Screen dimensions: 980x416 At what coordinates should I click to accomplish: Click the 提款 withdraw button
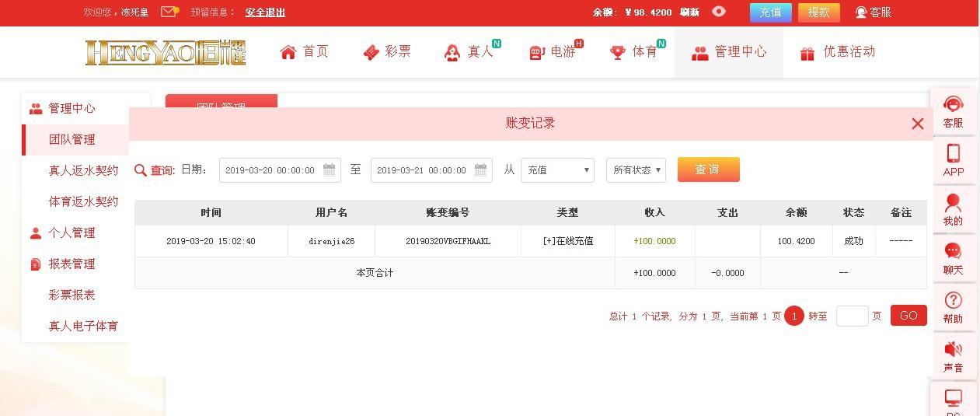(818, 12)
